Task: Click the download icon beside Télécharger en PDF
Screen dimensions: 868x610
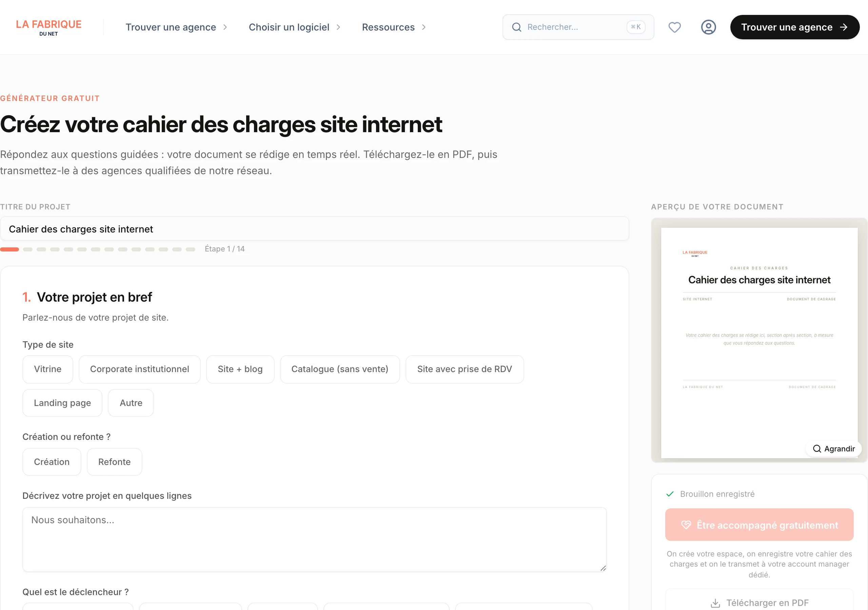Action: coord(715,603)
